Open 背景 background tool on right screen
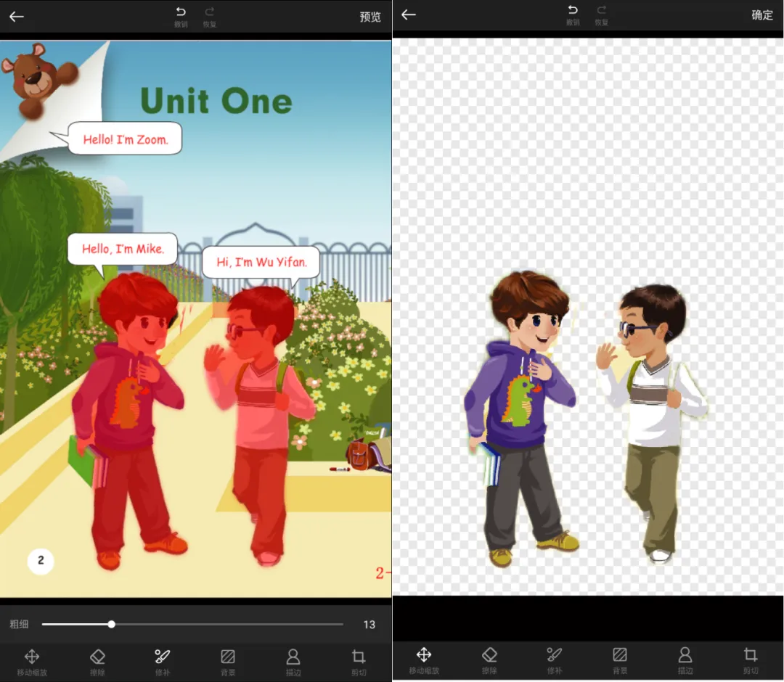Image resolution: width=784 pixels, height=682 pixels. 620,660
